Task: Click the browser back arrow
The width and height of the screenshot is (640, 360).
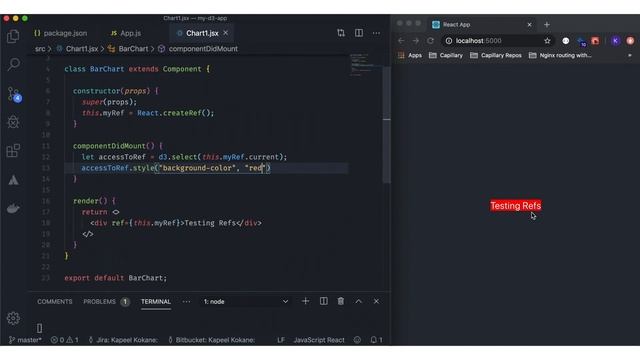Action: [401, 41]
